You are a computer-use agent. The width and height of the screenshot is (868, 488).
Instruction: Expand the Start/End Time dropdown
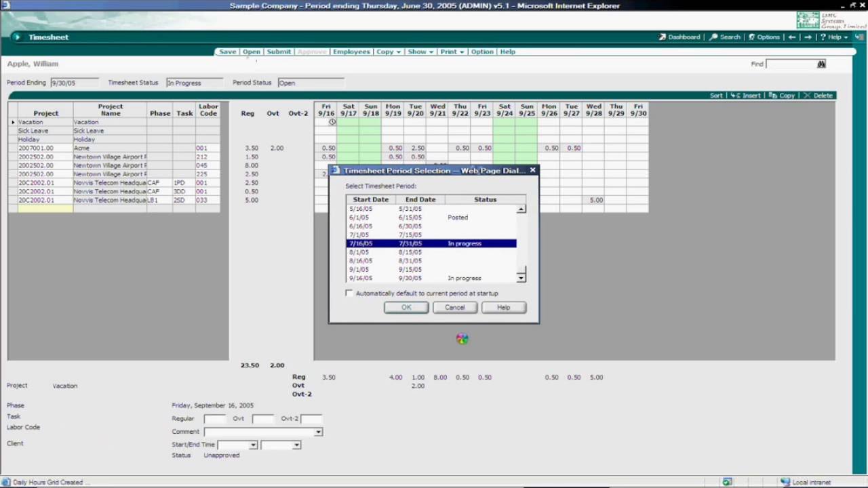tap(253, 445)
